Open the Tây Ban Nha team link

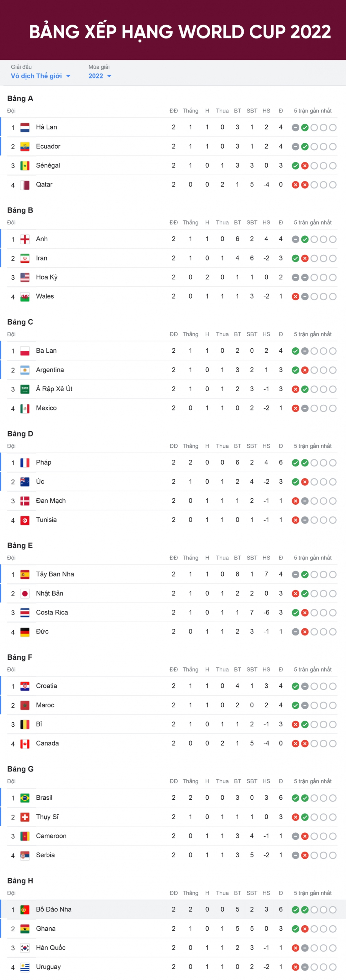click(55, 574)
